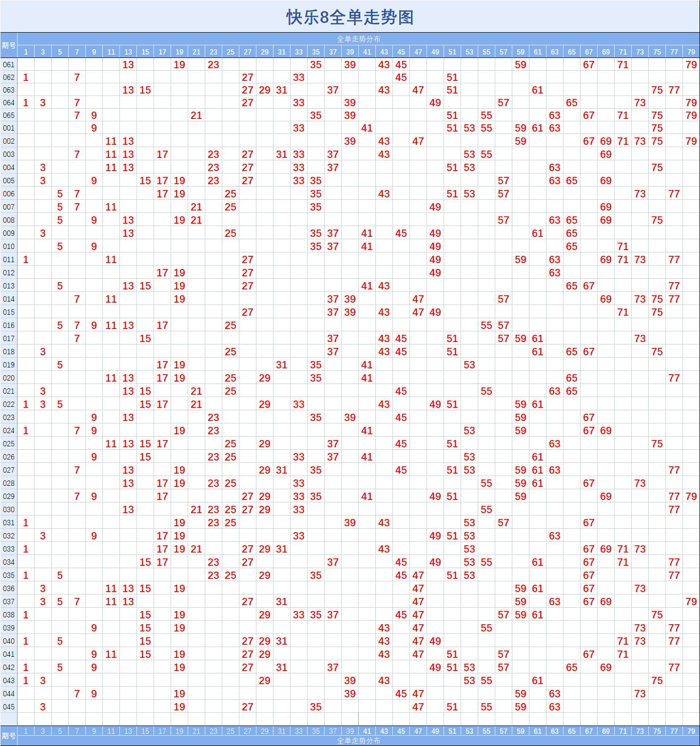Click the 65 cell in row 064

(x=572, y=103)
